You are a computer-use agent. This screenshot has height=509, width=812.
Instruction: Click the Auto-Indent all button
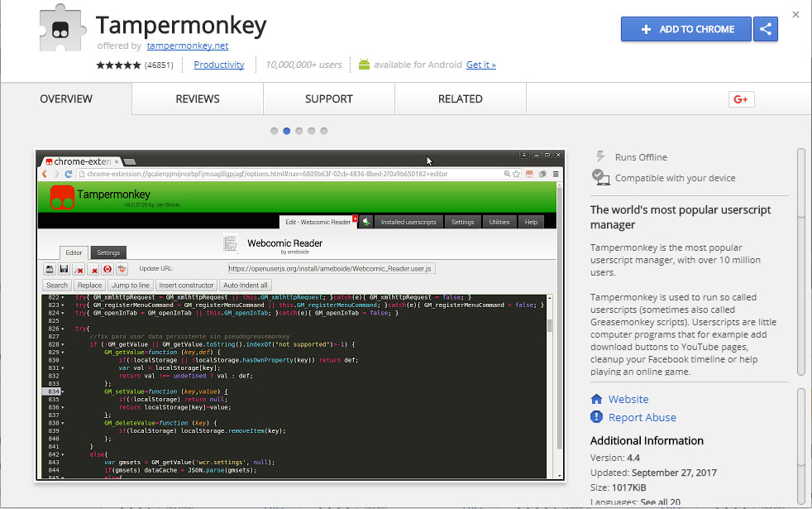pos(246,285)
